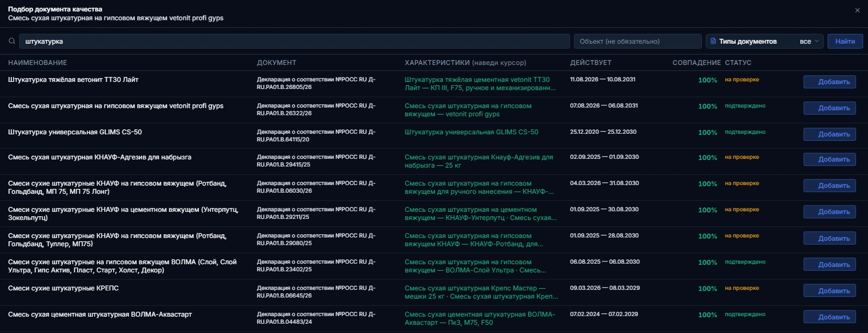Click validity dates 11.08.2026 — 10.08.2031
The width and height of the screenshot is (868, 333).
pyautogui.click(x=603, y=80)
